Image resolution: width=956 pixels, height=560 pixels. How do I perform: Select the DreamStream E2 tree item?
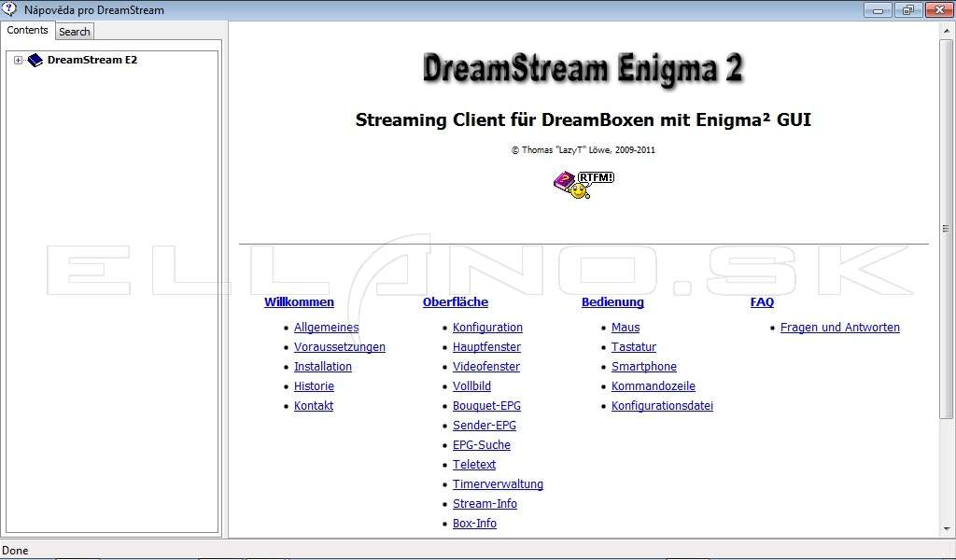[92, 60]
